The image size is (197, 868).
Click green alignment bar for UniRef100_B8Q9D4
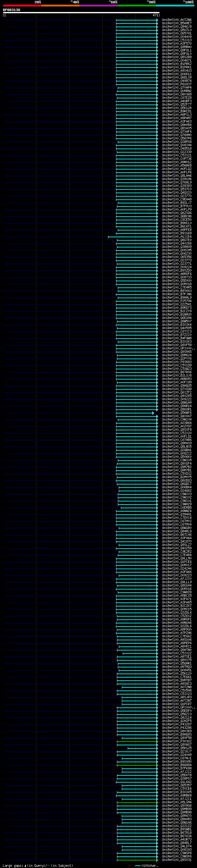coord(137,765)
